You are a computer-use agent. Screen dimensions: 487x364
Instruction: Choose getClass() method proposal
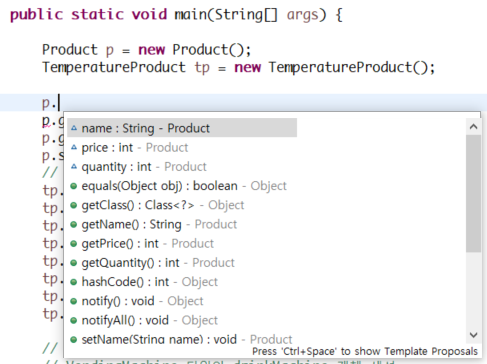tap(157, 205)
